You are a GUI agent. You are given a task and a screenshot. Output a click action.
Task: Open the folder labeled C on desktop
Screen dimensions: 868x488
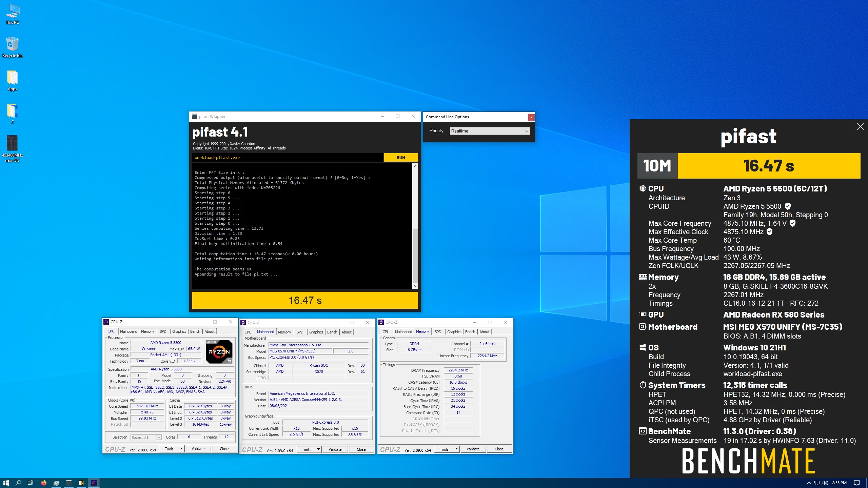13,114
